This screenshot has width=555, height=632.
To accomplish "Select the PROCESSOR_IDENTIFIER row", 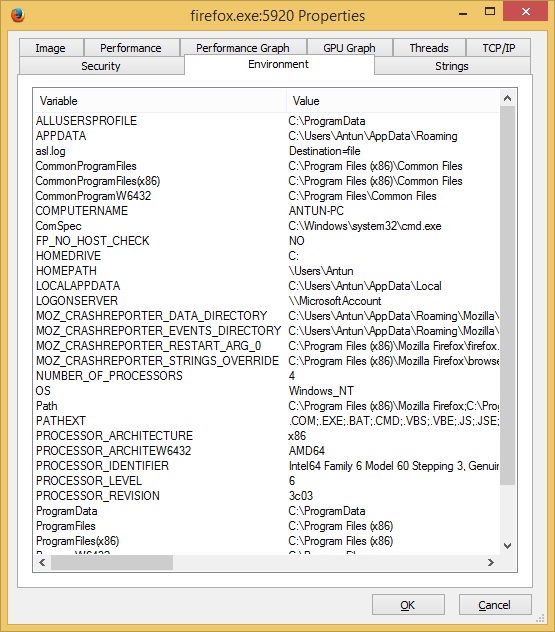I will 266,466.
